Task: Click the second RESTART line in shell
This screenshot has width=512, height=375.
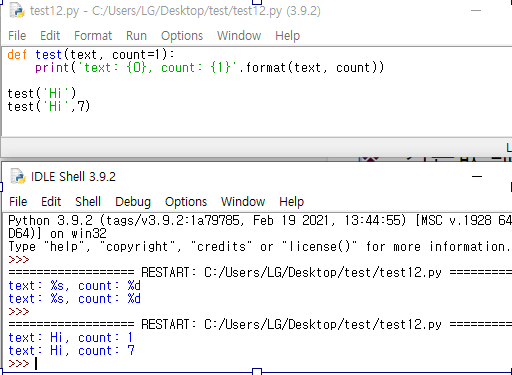Action: tap(260, 324)
